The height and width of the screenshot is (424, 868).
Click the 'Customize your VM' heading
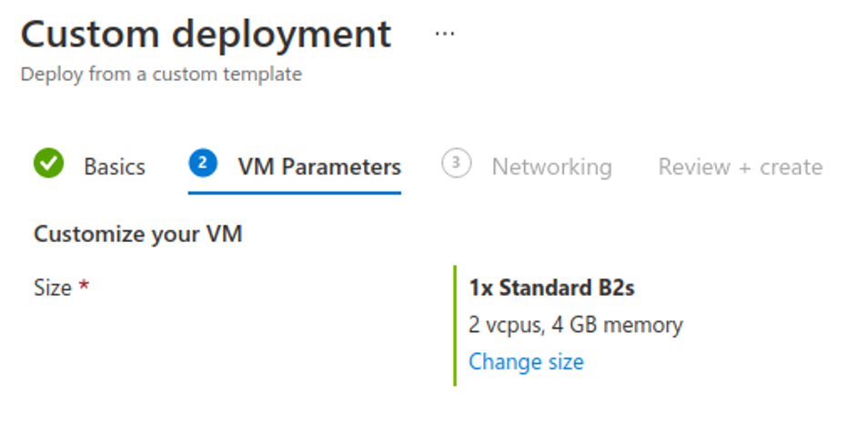[x=138, y=235]
